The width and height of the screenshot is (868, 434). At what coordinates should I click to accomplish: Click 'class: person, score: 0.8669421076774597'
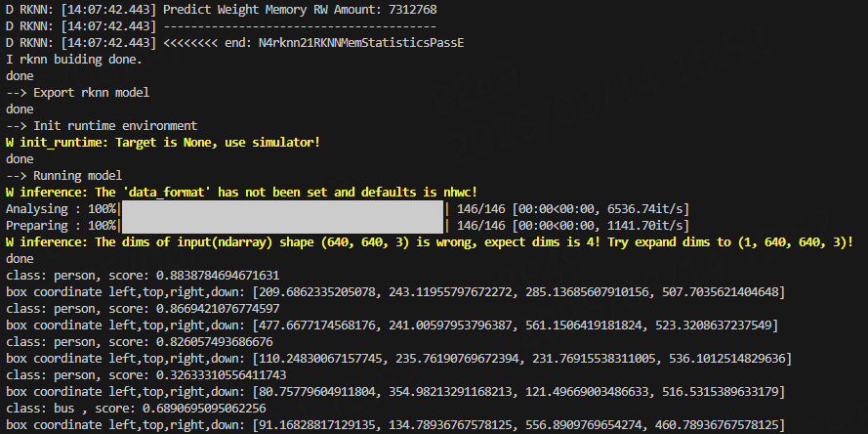click(143, 309)
